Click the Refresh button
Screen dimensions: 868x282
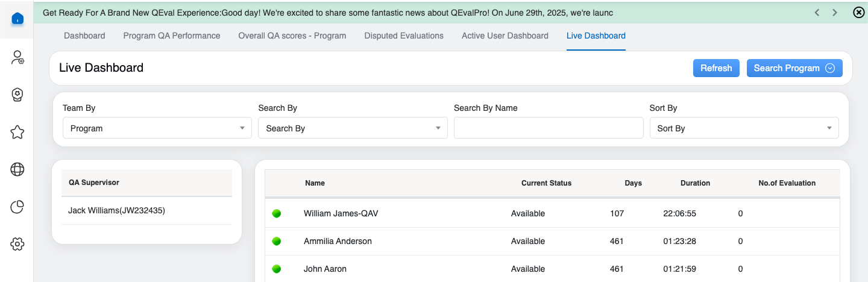click(x=716, y=68)
